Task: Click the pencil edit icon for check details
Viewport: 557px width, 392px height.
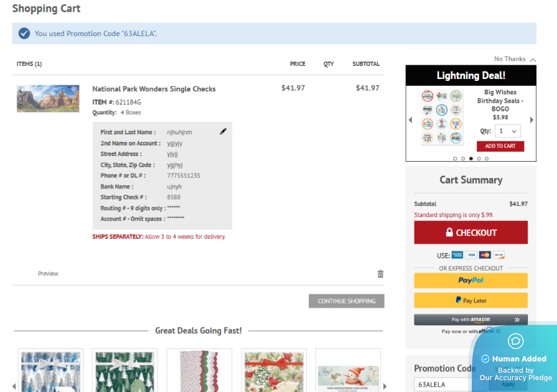Action: coord(223,131)
